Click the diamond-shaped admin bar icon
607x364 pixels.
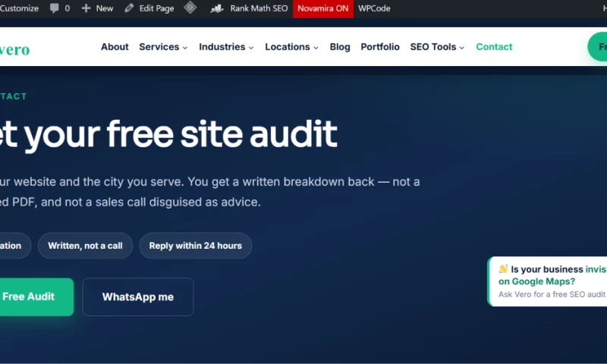click(190, 8)
